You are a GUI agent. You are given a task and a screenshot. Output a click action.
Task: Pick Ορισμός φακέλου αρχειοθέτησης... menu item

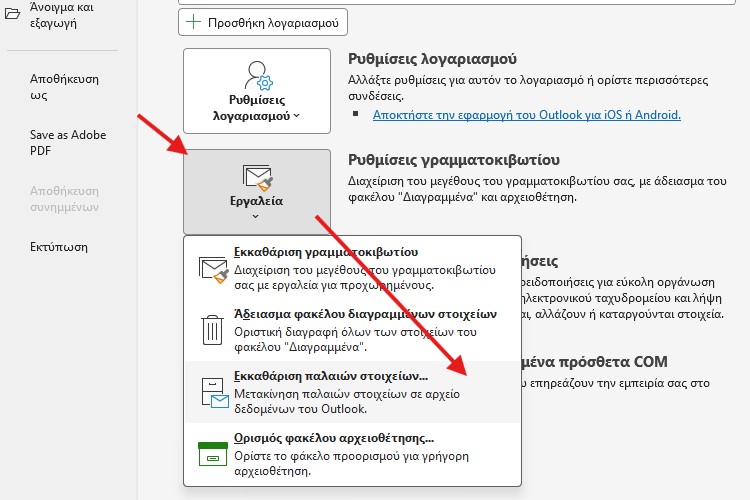click(x=333, y=438)
